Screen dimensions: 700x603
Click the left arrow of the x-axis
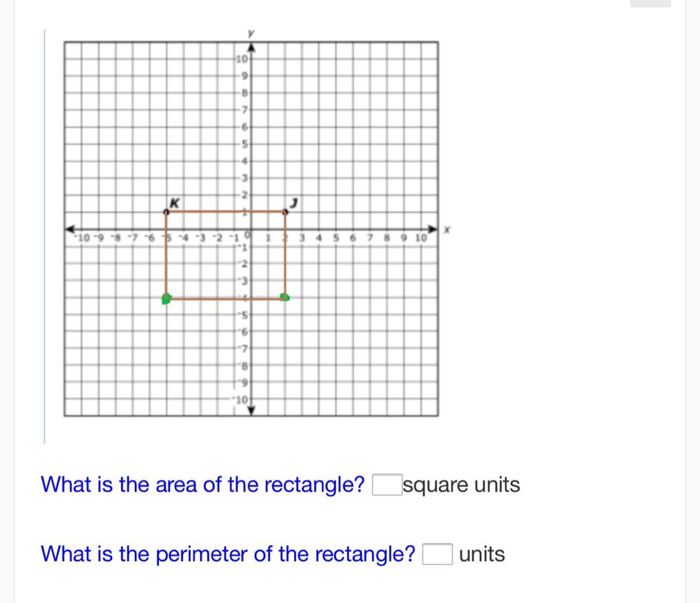click(x=70, y=228)
